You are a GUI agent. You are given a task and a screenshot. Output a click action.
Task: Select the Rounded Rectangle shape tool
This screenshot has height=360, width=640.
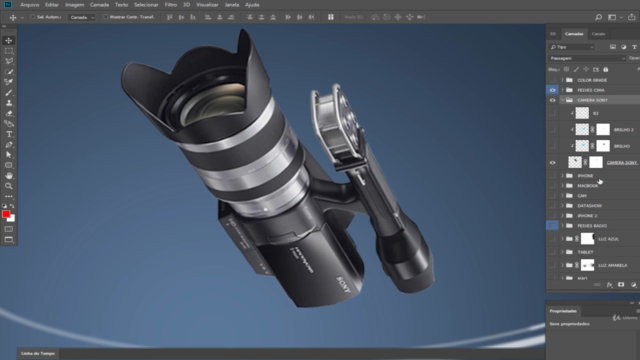pos(9,165)
